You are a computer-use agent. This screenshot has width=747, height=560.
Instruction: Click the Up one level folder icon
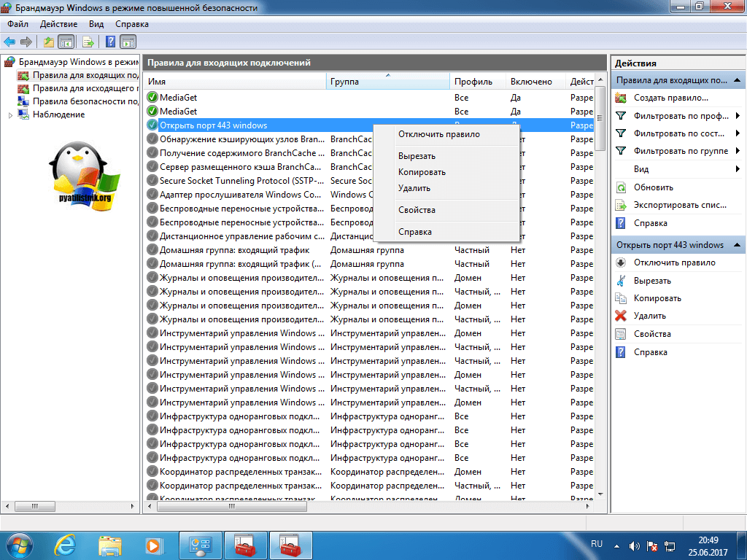(49, 42)
